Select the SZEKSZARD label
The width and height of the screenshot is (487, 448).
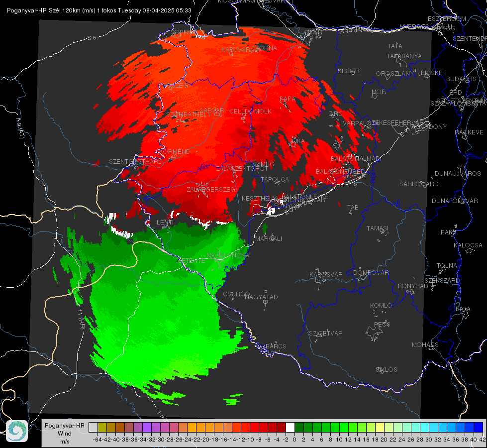442,281
